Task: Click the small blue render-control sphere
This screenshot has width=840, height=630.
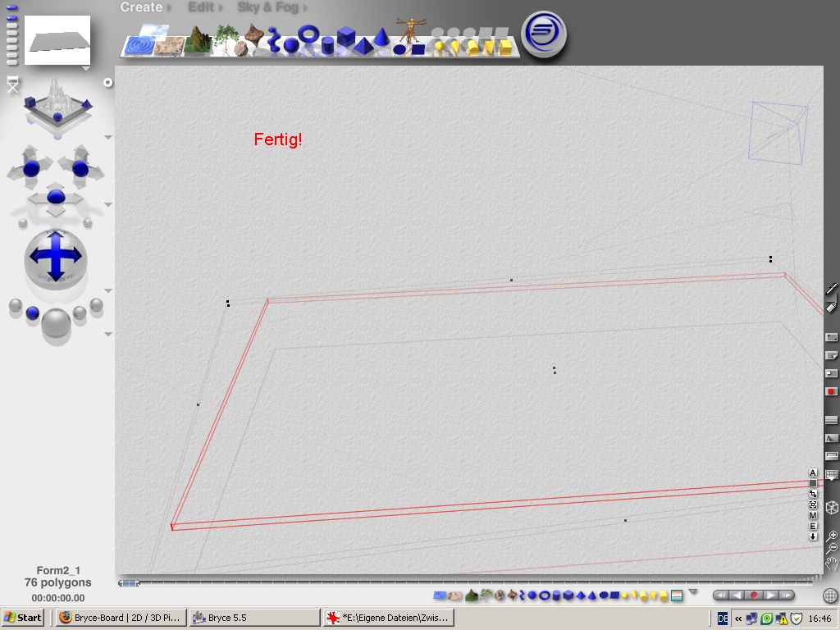Action: tap(33, 313)
